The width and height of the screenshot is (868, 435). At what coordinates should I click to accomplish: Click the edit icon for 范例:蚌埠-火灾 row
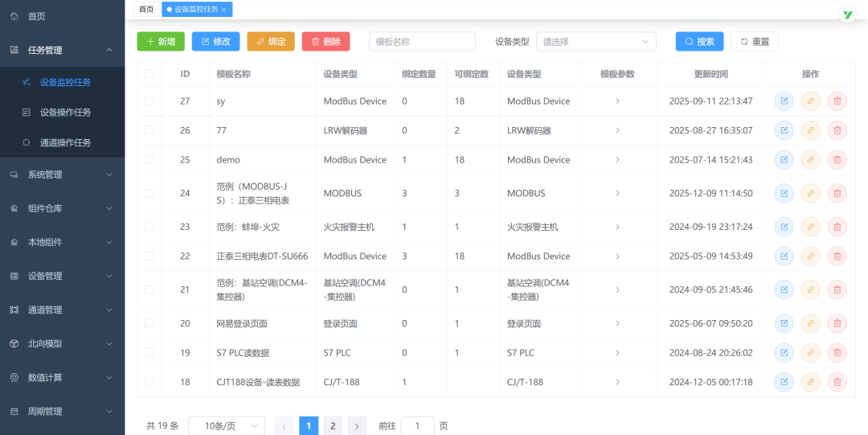784,227
